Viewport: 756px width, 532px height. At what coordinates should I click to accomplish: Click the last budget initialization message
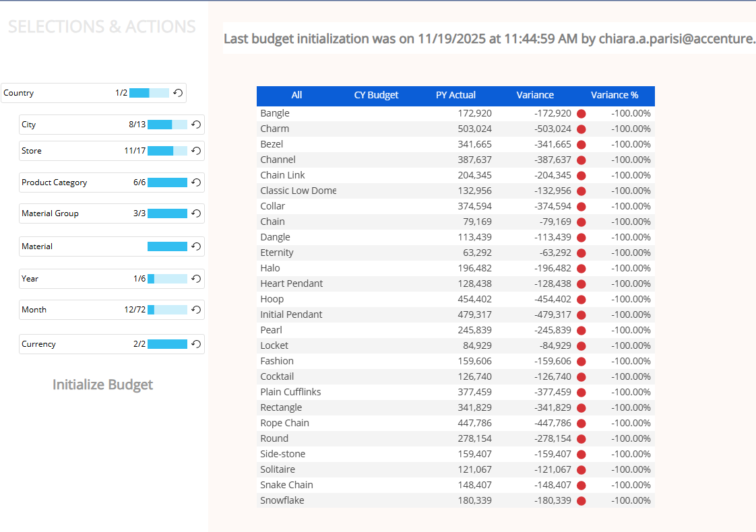click(489, 38)
